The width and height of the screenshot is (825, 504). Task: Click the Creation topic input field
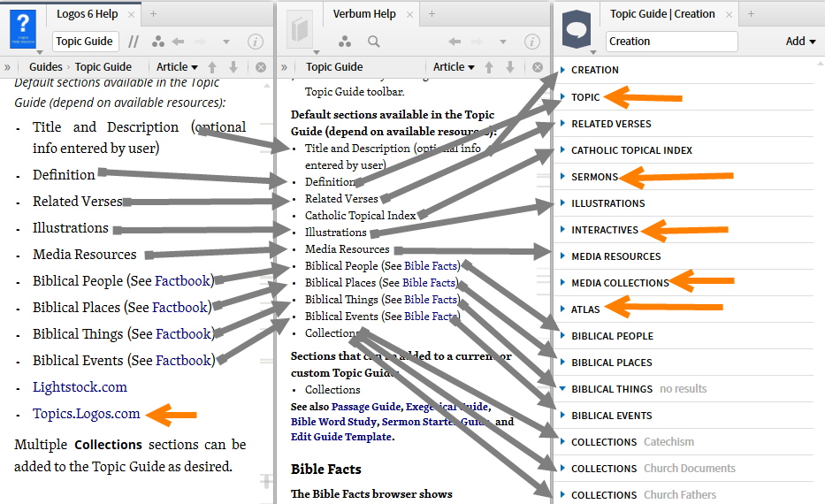tap(672, 41)
